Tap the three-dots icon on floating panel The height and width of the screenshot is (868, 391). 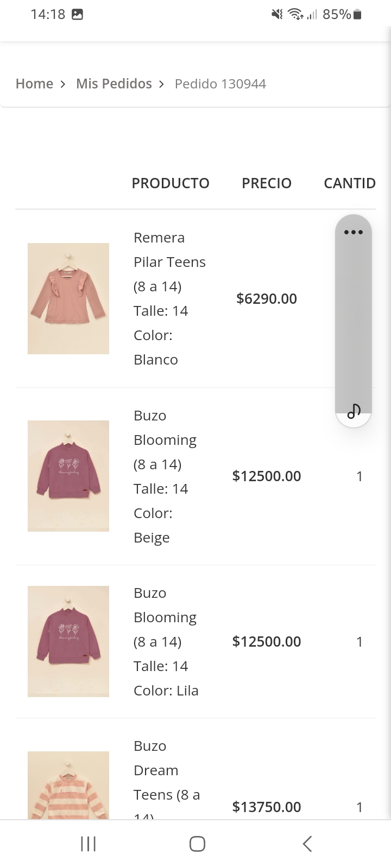click(354, 232)
